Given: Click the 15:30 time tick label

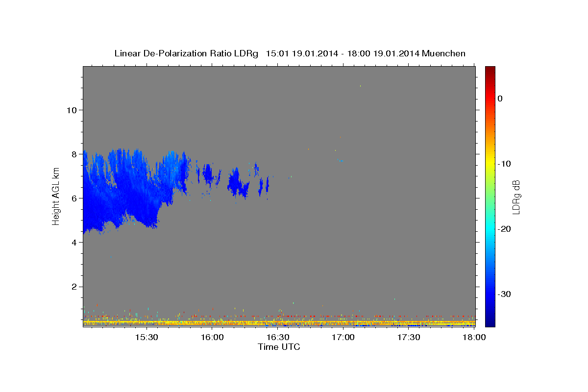Looking at the screenshot, I should (x=146, y=337).
